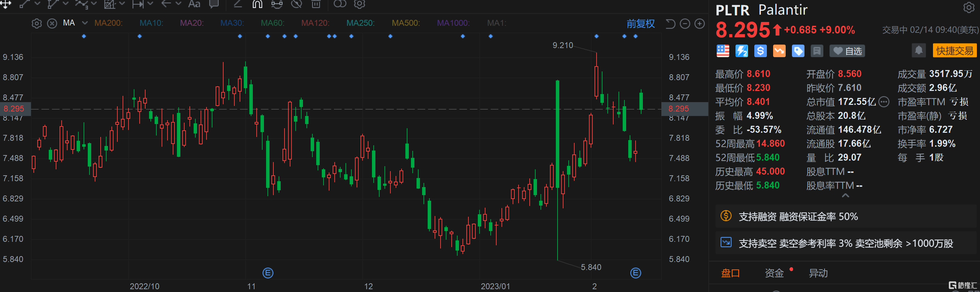Screen dimensions: 980x292
Task: Click the 9.210 high price label
Action: point(563,45)
